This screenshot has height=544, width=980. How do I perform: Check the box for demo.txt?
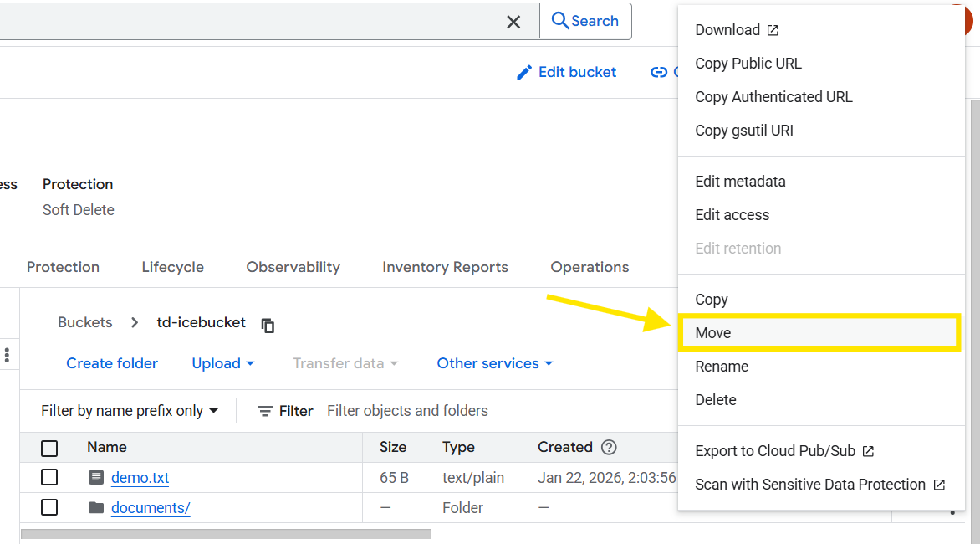[x=49, y=477]
